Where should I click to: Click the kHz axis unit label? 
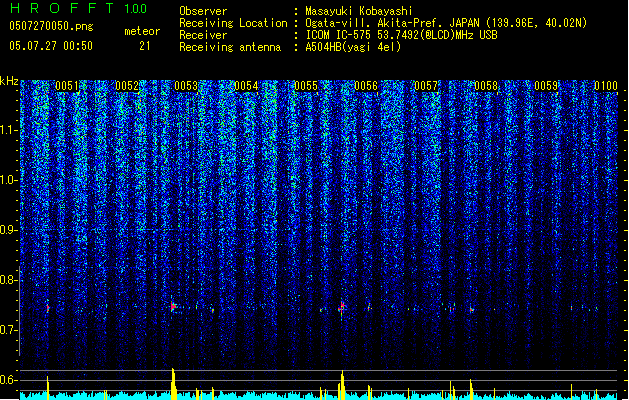[9, 81]
